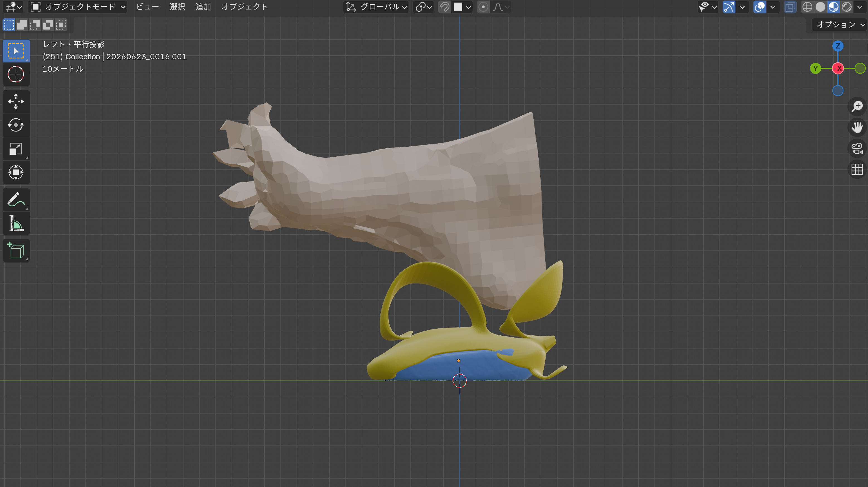Choose the extend selection mode icon
This screenshot has width=868, height=487.
(x=22, y=25)
